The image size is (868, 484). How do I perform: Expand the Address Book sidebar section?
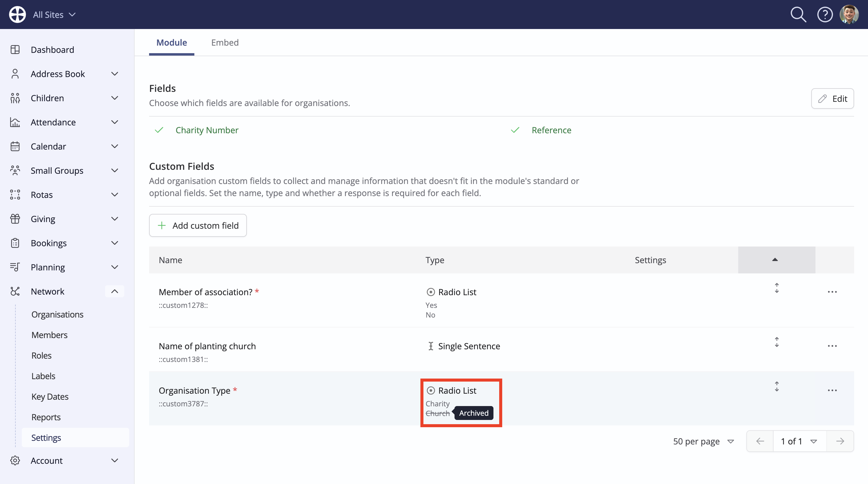(x=115, y=74)
